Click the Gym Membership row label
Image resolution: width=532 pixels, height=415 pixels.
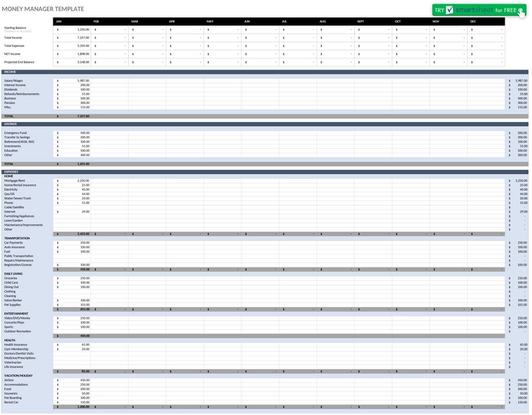(x=17, y=349)
